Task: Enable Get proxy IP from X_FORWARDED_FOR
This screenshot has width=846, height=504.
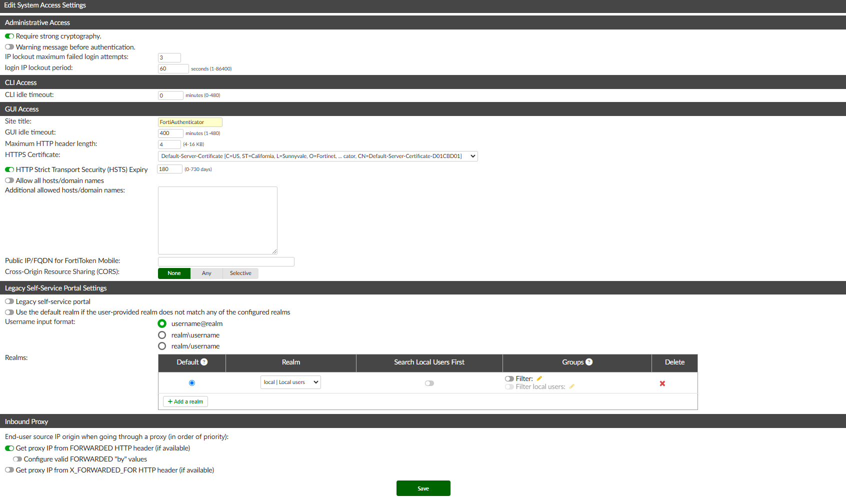Action: tap(9, 470)
